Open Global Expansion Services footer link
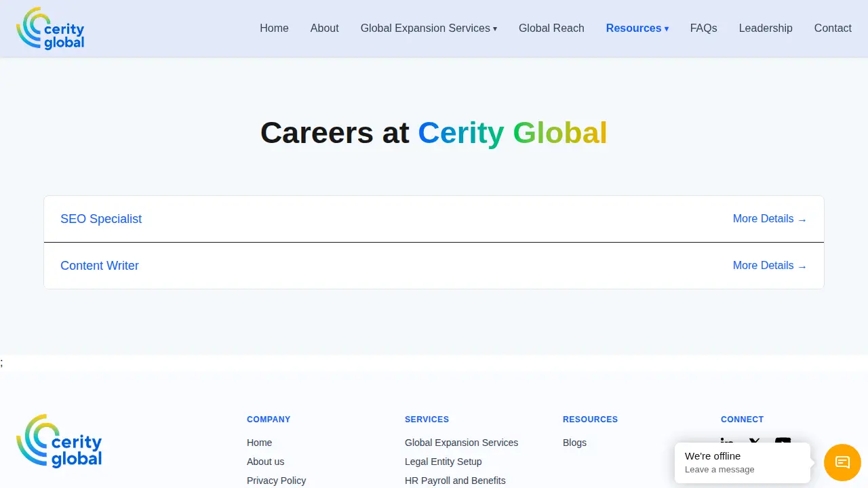Screen dimensions: 868x488 [x=461, y=443]
